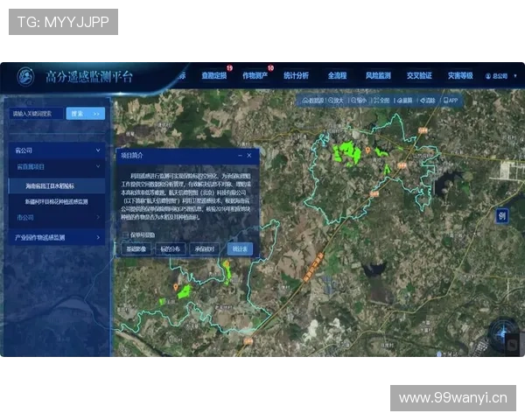The image size is (525, 420).
Task: Click the 搜索 search button
Action: (86, 114)
